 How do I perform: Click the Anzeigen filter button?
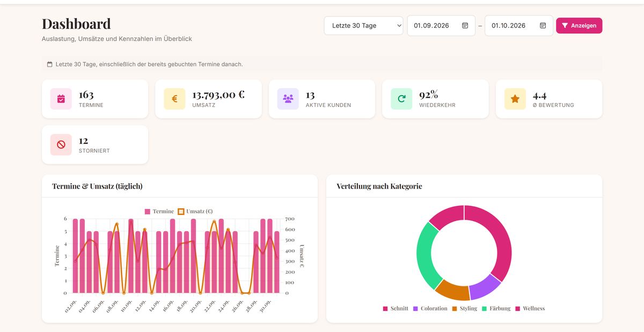579,25
